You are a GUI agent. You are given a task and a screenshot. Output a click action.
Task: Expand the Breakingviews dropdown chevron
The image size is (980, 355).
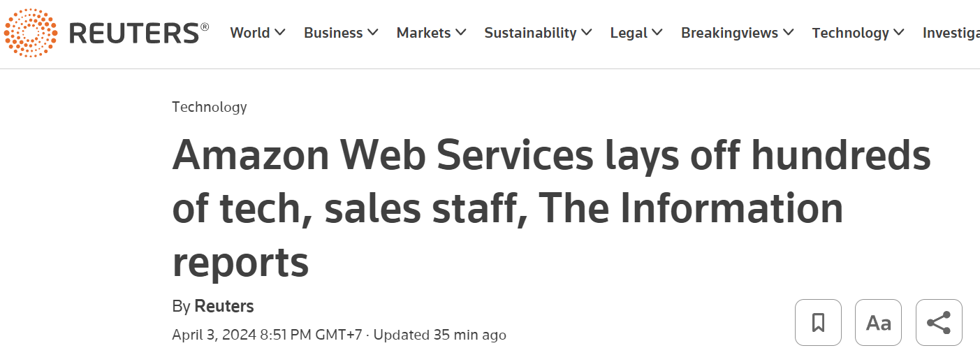tap(789, 33)
